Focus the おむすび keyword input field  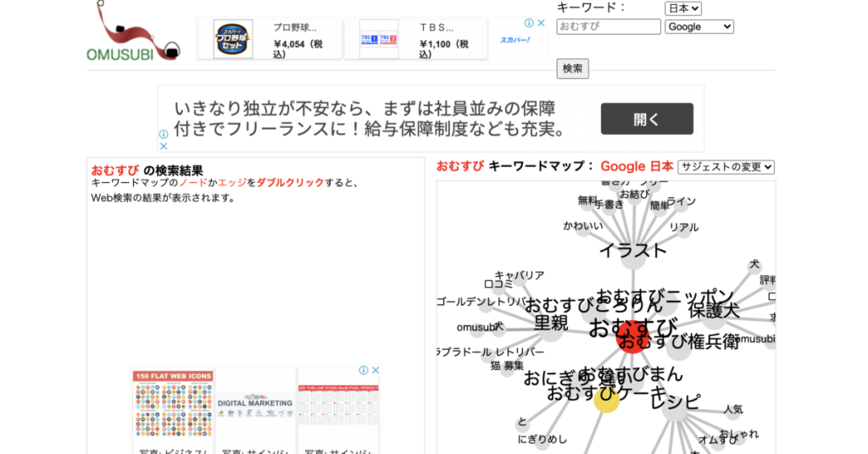(x=609, y=26)
